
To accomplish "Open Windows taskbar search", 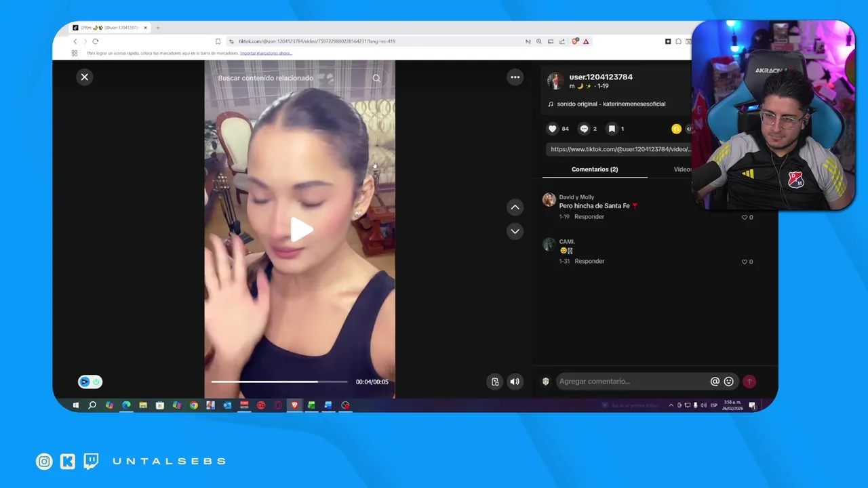I will click(92, 405).
